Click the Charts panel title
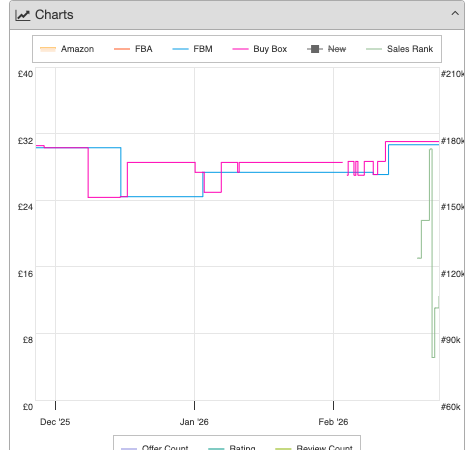474x450 pixels. coord(54,15)
